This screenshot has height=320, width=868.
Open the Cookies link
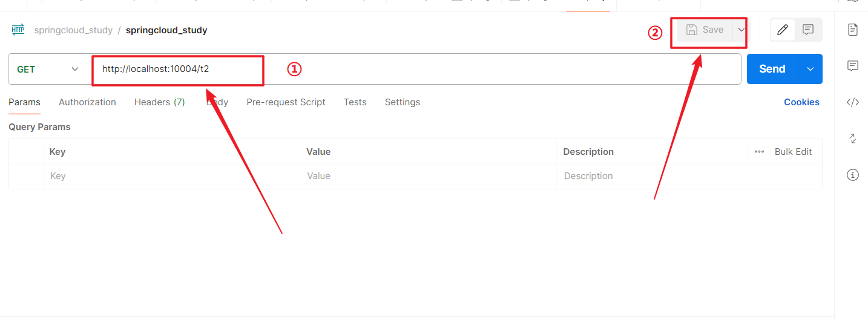(x=801, y=102)
